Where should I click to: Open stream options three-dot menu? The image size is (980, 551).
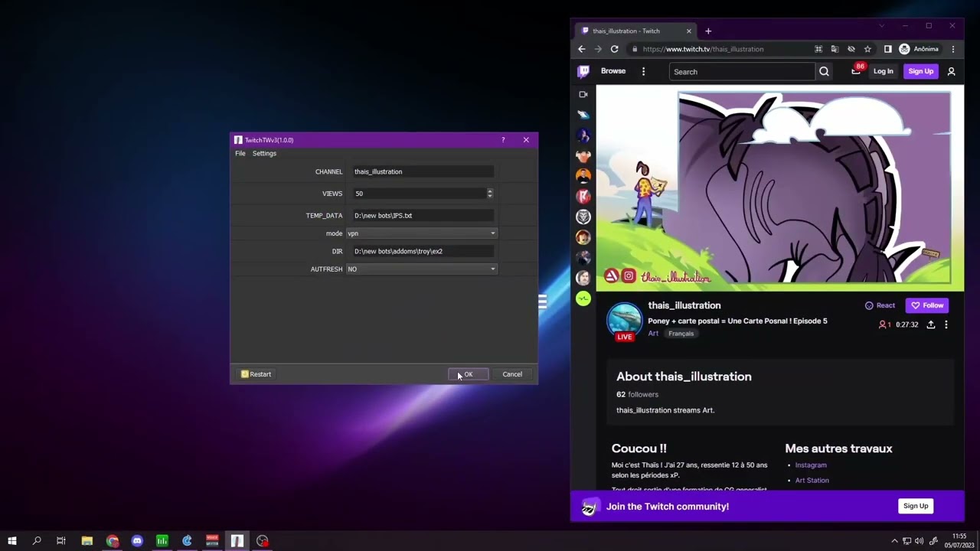pos(946,324)
